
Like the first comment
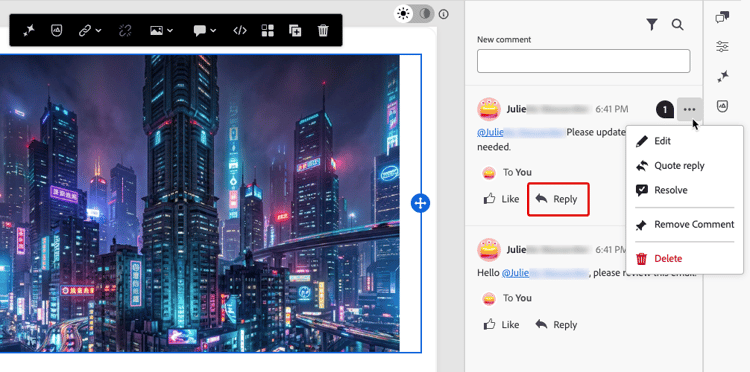501,199
